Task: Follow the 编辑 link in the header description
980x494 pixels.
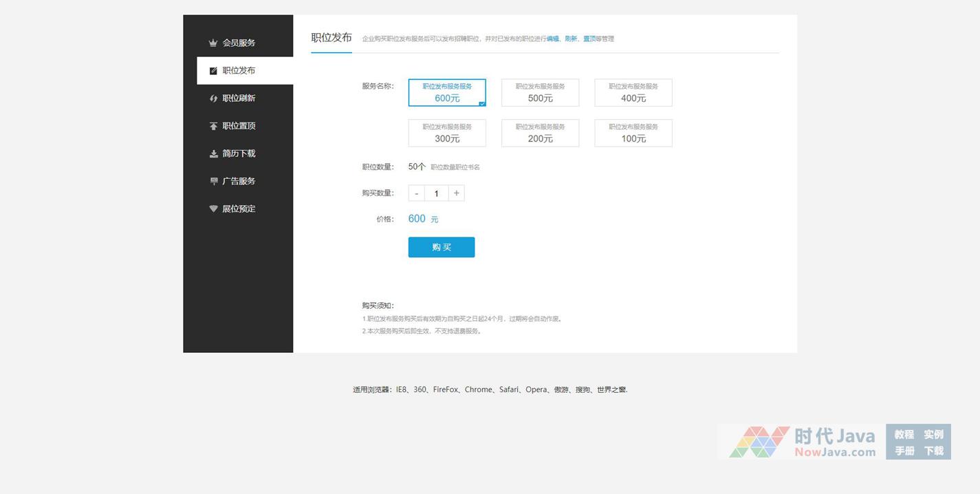Action: [552, 39]
